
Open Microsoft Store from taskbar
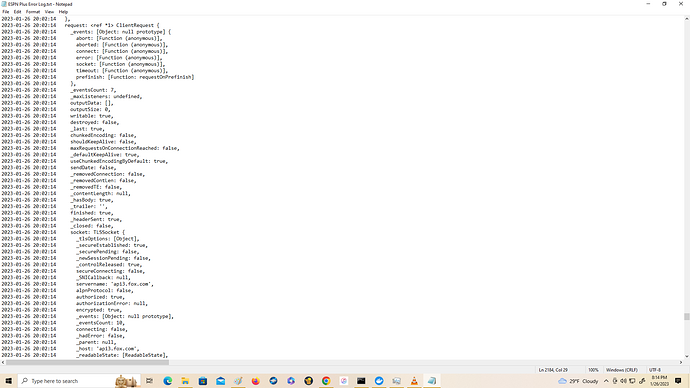[x=203, y=381]
